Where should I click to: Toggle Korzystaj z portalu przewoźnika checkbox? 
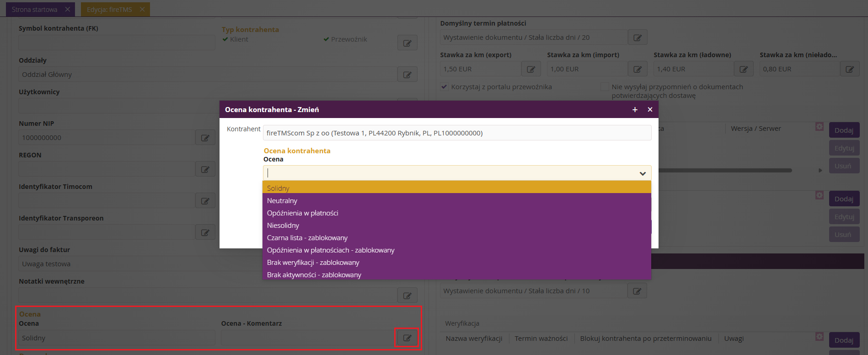click(444, 86)
